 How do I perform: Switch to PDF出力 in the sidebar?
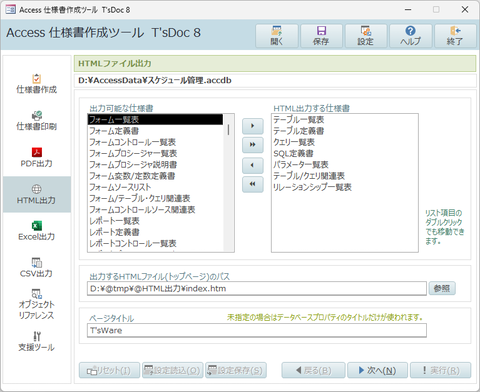point(37,157)
